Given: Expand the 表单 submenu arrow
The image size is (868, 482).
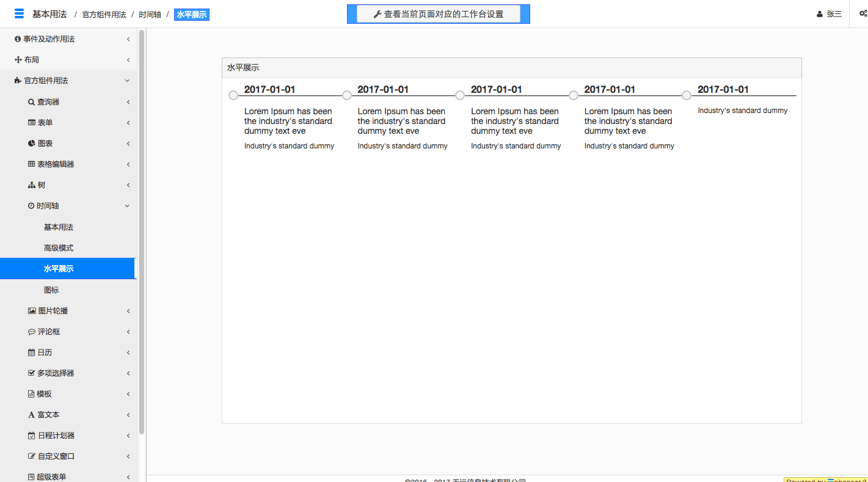Looking at the screenshot, I should tap(128, 123).
